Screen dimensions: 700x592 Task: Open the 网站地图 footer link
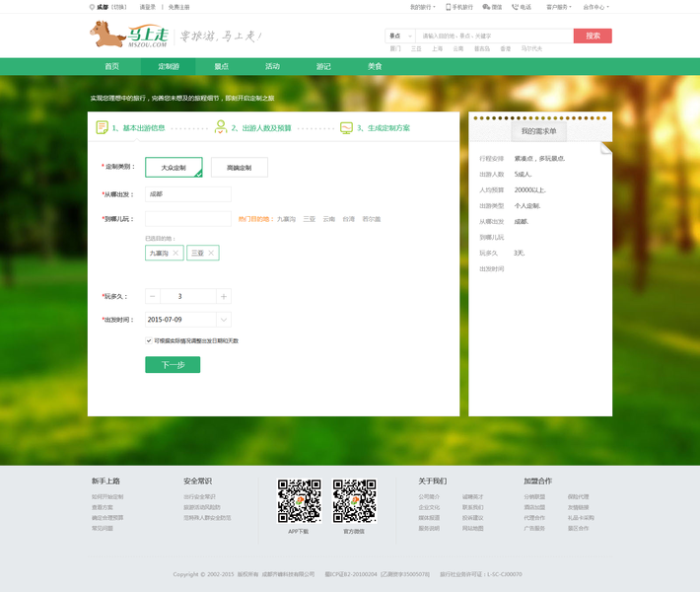[x=473, y=528]
